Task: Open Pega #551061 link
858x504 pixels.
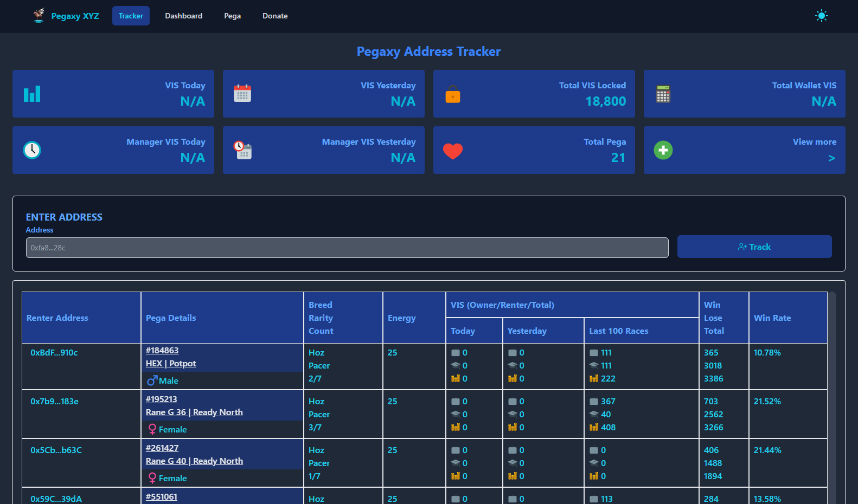Action: [162, 497]
